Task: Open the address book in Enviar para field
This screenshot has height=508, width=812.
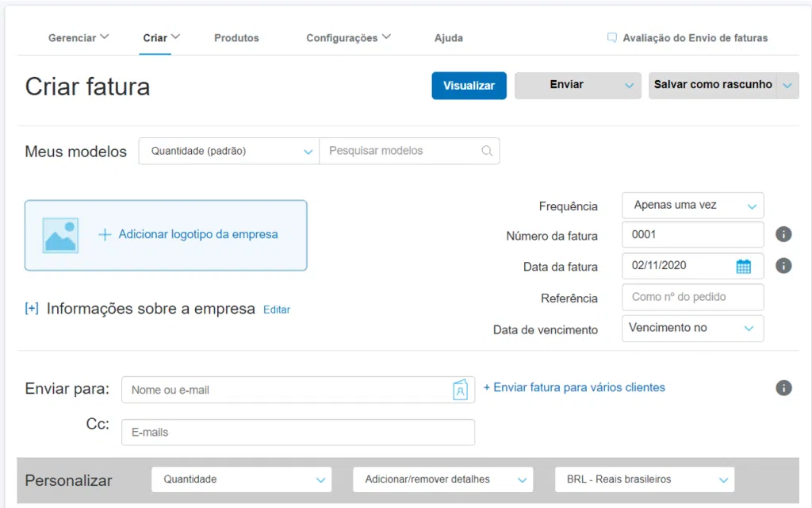Action: pos(461,389)
